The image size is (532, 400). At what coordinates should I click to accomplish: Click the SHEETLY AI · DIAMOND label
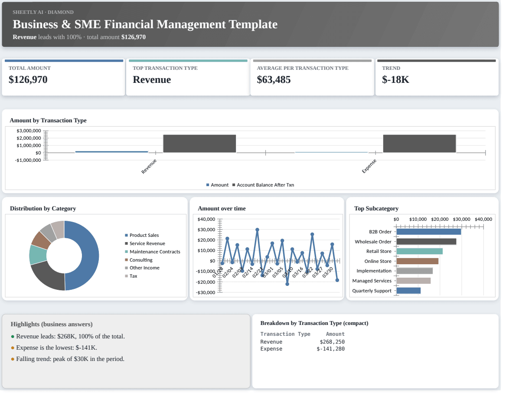pos(43,12)
